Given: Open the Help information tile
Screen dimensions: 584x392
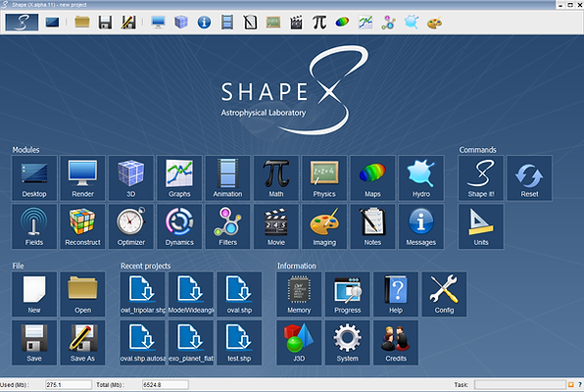Looking at the screenshot, I should click(x=396, y=294).
